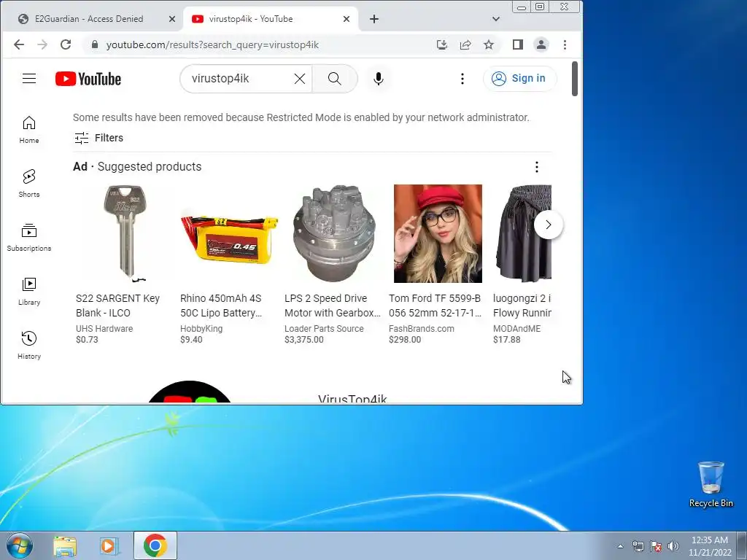This screenshot has width=747, height=560.
Task: Click the install YouTube app icon
Action: click(442, 44)
